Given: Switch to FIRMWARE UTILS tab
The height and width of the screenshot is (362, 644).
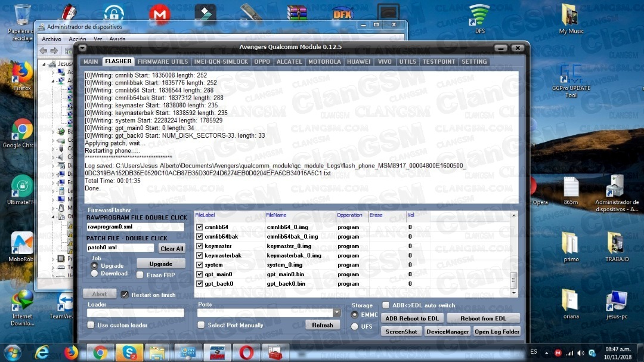Looking at the screenshot, I should click(x=163, y=61).
